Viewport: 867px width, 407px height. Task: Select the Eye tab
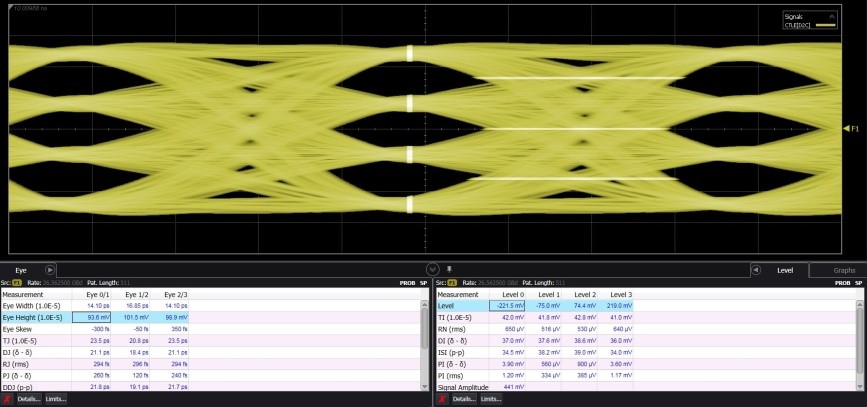pos(21,270)
